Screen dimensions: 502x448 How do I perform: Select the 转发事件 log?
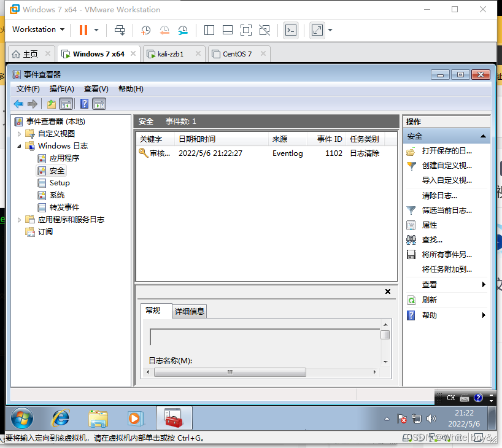pos(64,207)
